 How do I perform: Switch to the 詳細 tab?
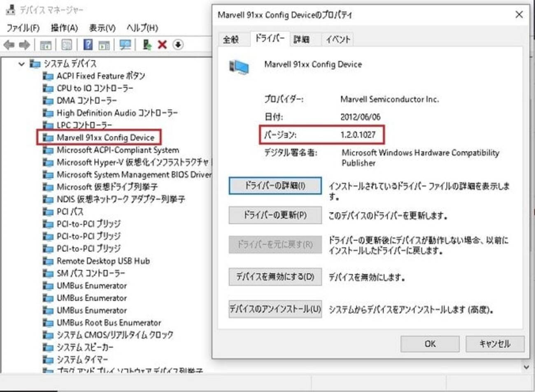point(302,39)
